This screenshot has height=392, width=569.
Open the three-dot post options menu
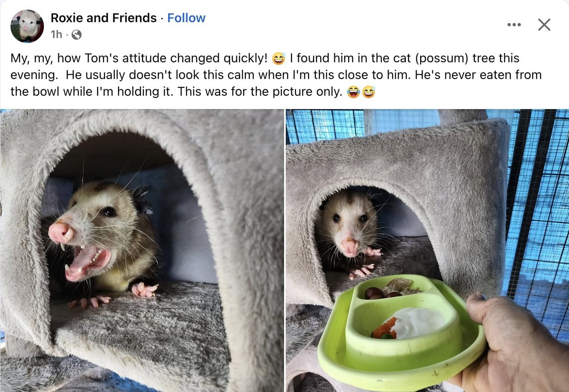click(514, 25)
